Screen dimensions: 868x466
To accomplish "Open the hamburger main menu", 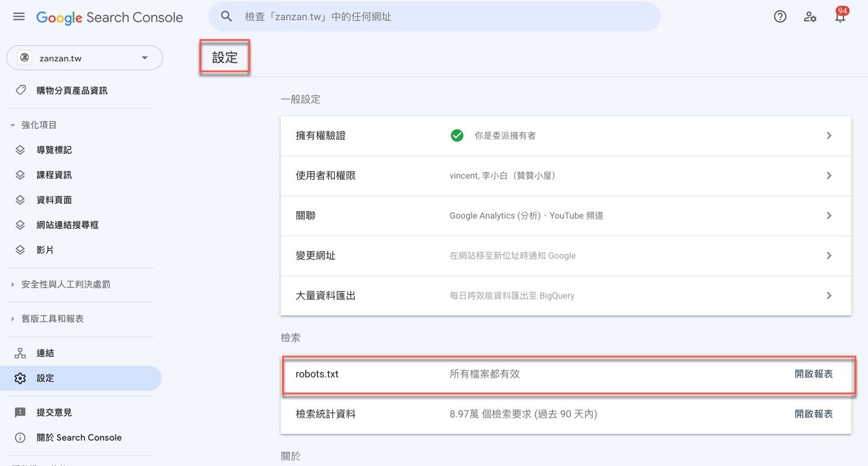I will click(x=19, y=17).
